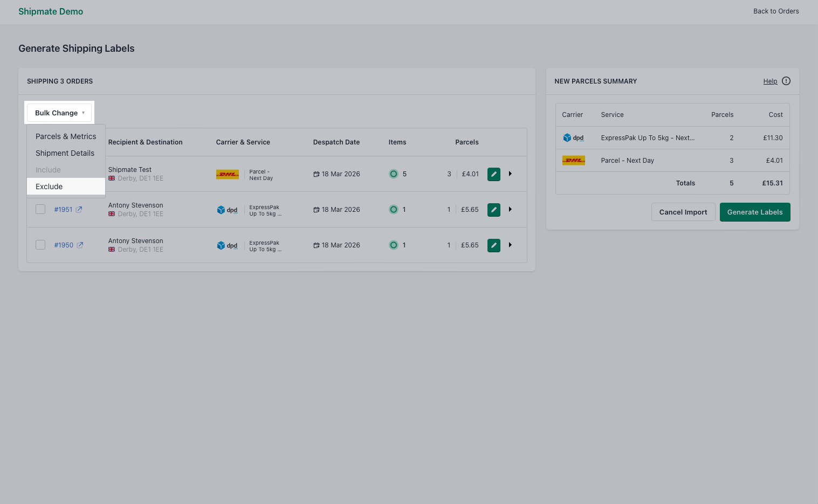Click the edit pencil icon for order #1951

(493, 209)
